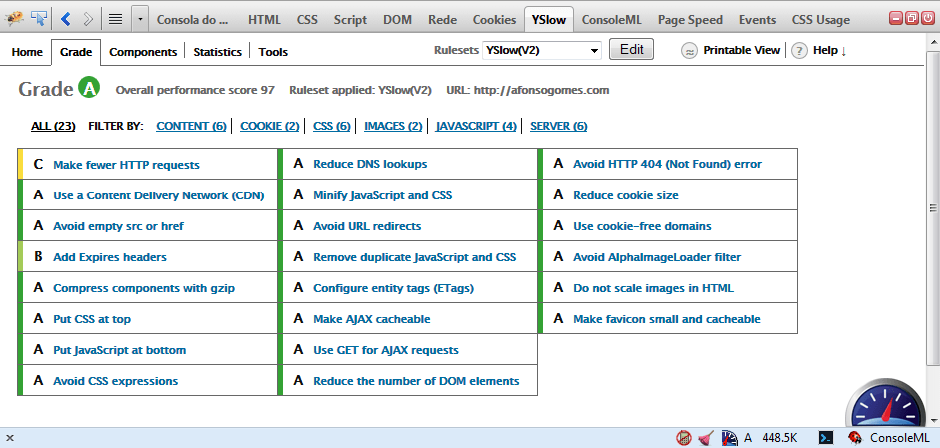Open Minify JavaScript and CSS rule
Image resolution: width=940 pixels, height=448 pixels.
click(382, 196)
